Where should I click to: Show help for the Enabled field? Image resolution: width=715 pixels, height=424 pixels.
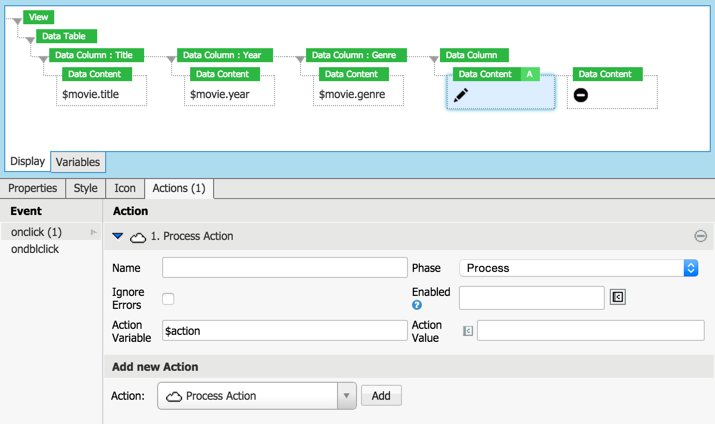point(417,305)
